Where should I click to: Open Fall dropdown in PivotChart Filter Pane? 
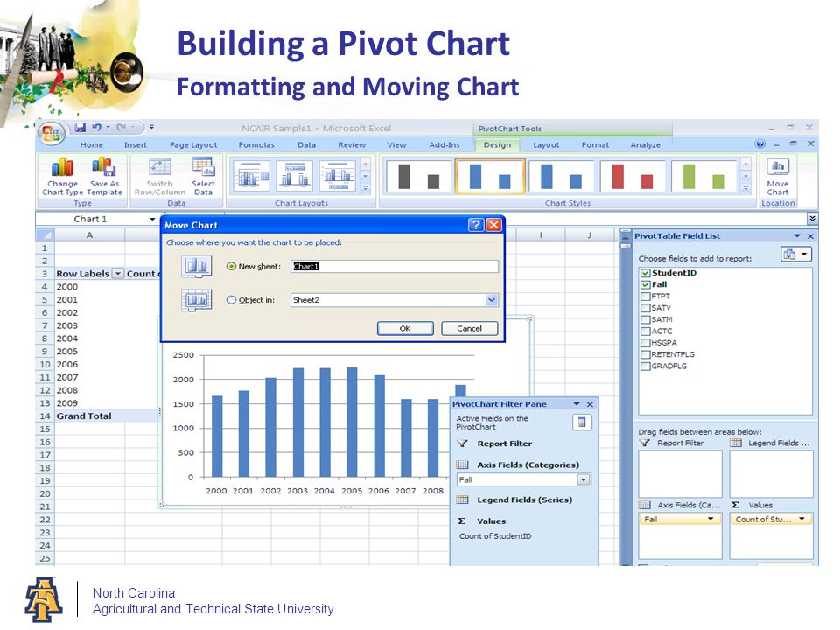click(584, 480)
